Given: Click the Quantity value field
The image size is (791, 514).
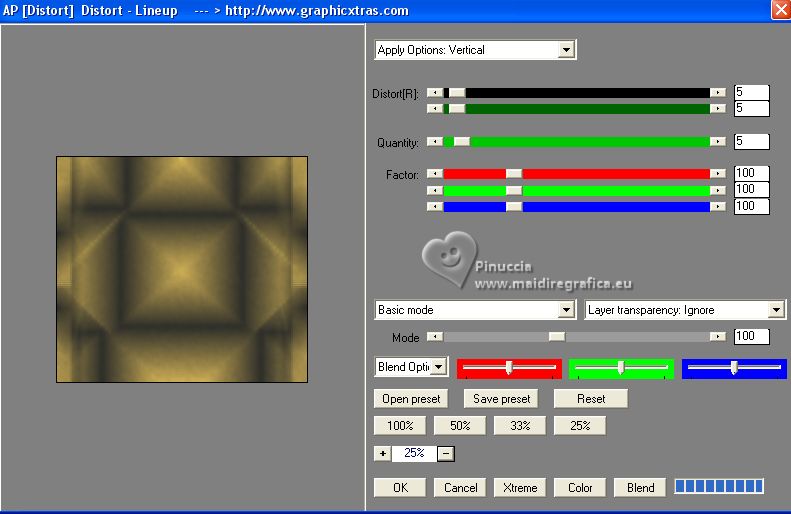Looking at the screenshot, I should [752, 142].
